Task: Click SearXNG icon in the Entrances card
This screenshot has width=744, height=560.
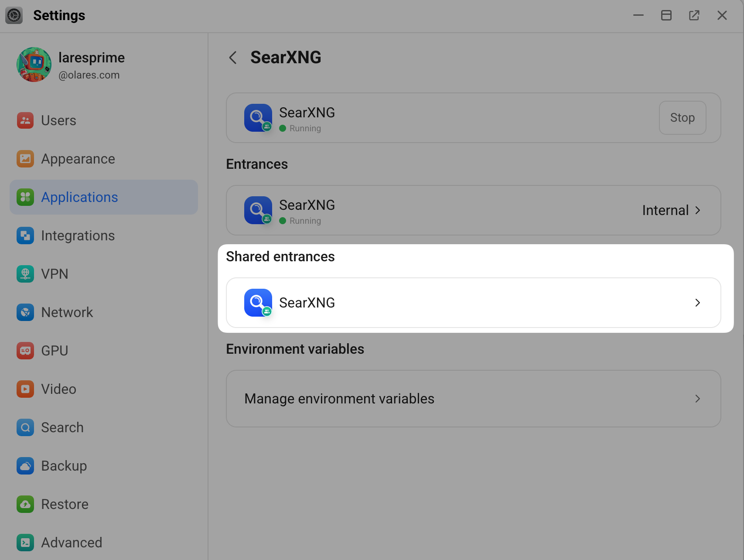Action: coord(258,210)
